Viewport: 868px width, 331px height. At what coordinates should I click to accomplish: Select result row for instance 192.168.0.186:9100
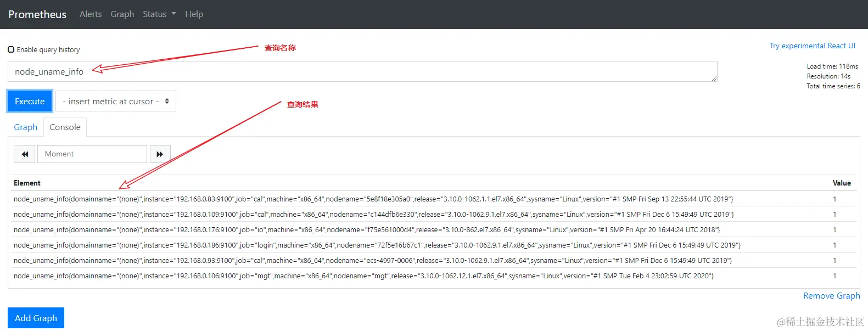tap(435, 245)
